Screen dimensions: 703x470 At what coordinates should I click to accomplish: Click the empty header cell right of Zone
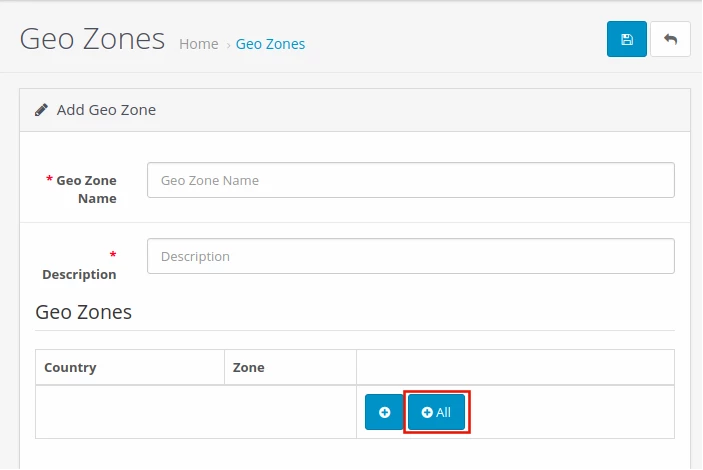tap(515, 367)
